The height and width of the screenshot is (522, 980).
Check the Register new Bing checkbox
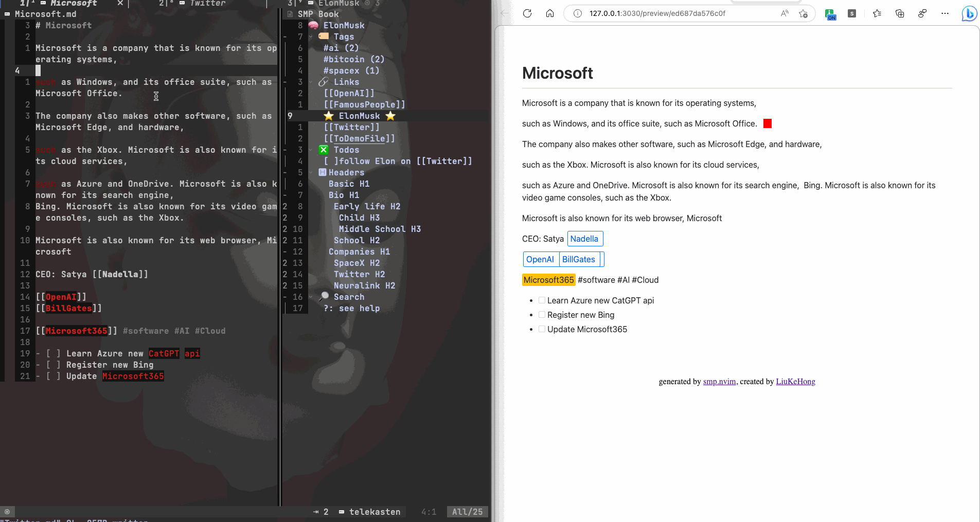click(542, 315)
